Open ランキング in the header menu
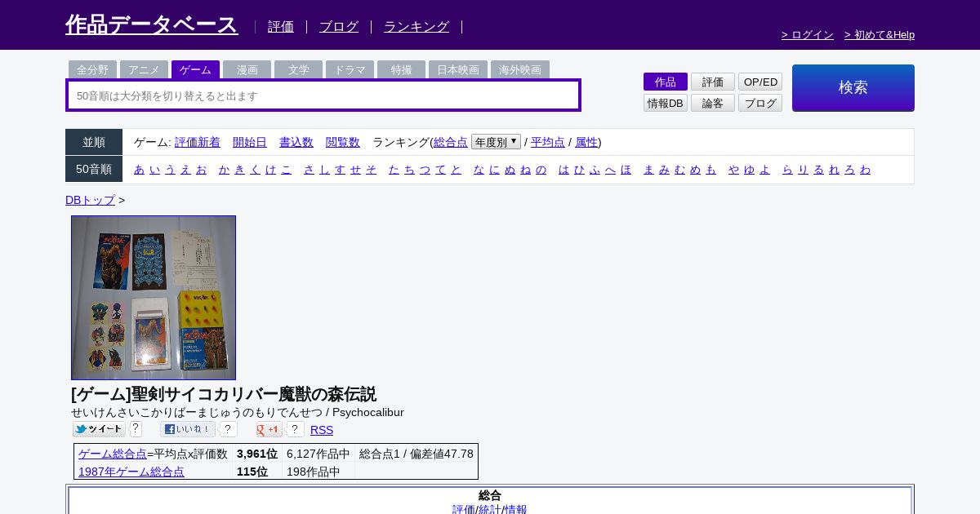Image resolution: width=980 pixels, height=514 pixels. click(x=416, y=26)
